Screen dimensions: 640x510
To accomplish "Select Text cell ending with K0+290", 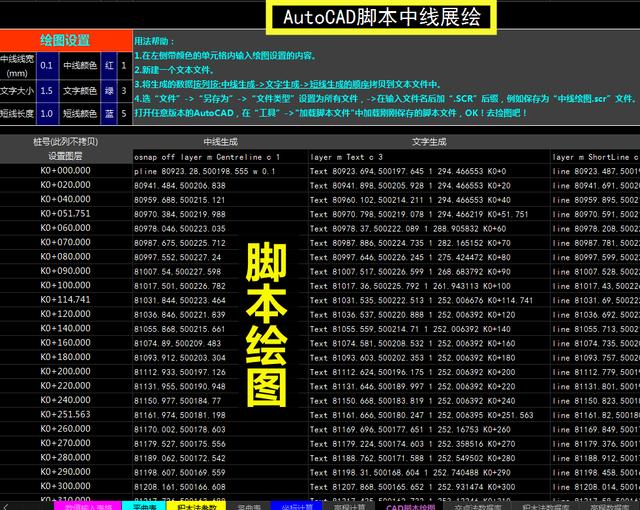I will pyautogui.click(x=429, y=472).
